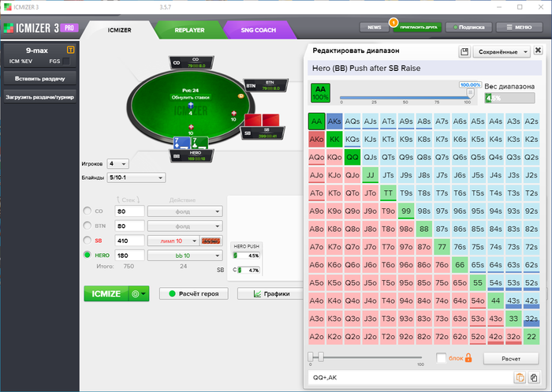Select the SB radio button

(87, 241)
